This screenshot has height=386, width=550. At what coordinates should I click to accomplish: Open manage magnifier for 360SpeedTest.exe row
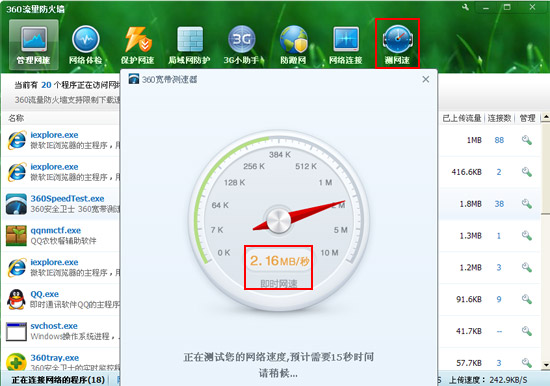[x=526, y=204]
